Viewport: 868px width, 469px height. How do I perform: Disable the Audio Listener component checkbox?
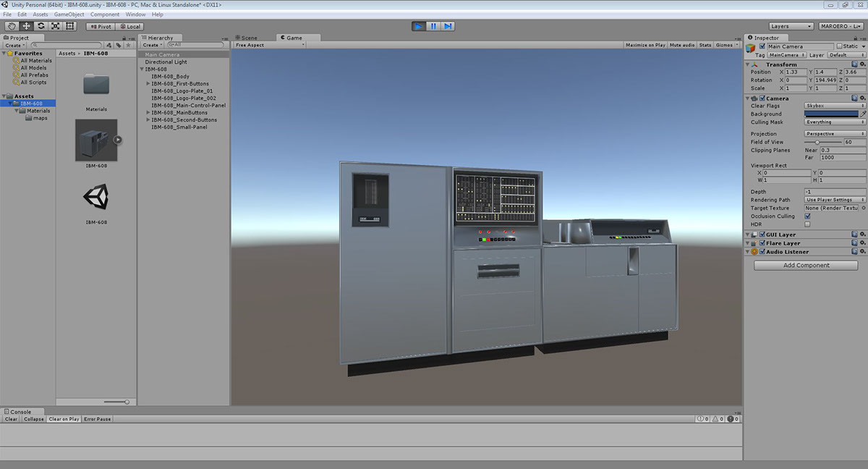click(x=762, y=252)
